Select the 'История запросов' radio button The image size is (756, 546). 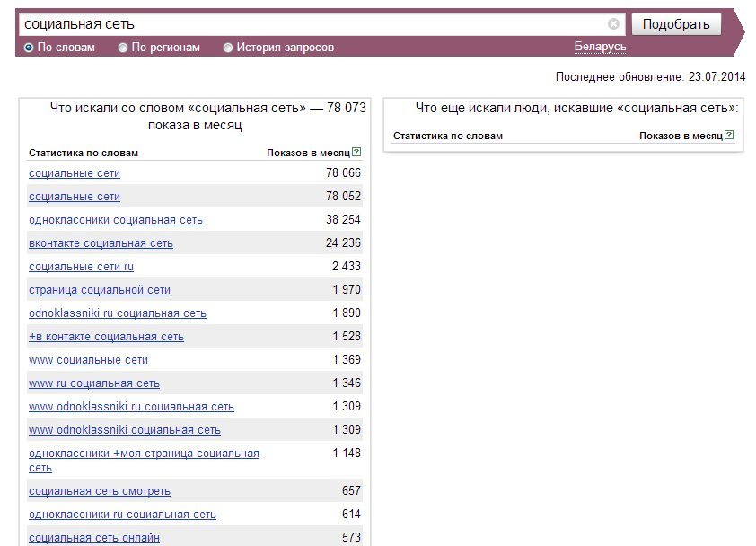click(x=228, y=48)
